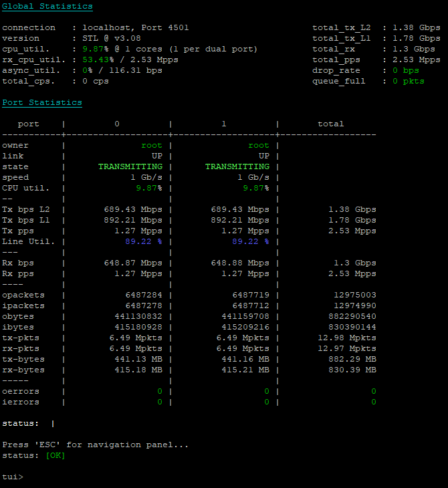Click the total_cps. value 0 cps
The image size is (448, 488).
(96, 82)
